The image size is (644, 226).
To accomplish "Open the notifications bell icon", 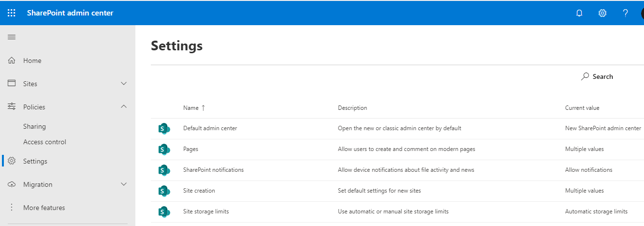I will point(579,13).
